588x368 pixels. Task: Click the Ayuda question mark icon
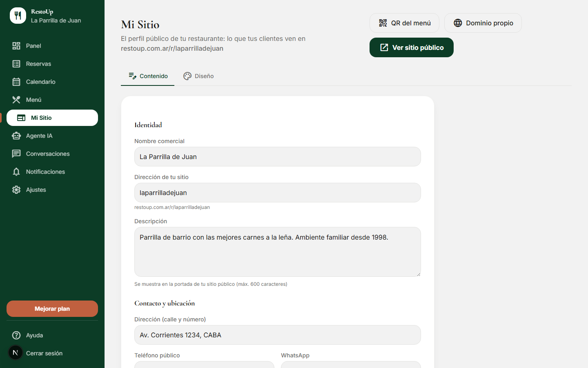(16, 335)
